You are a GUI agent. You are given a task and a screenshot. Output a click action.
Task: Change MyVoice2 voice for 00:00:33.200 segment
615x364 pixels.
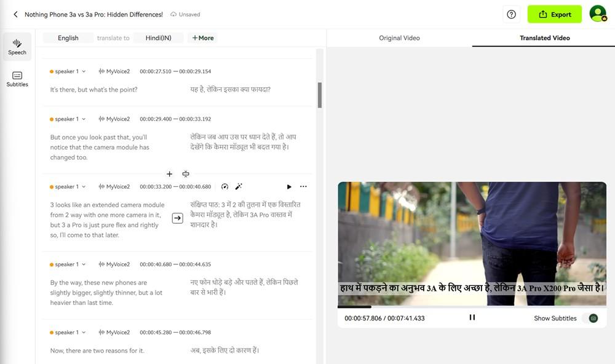click(114, 187)
